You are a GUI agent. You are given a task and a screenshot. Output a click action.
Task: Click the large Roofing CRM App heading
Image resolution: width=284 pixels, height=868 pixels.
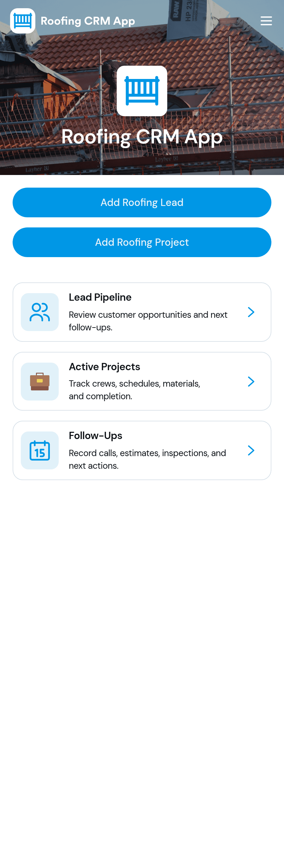coord(142,137)
